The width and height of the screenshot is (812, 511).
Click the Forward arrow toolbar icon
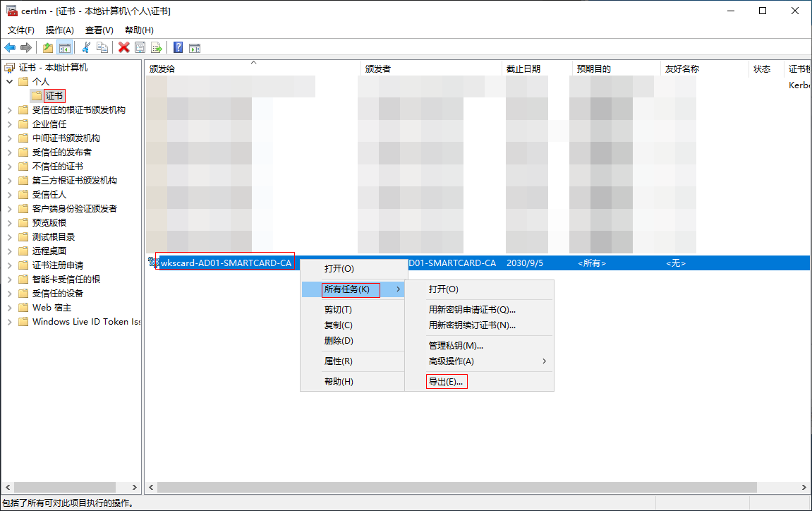click(x=26, y=48)
